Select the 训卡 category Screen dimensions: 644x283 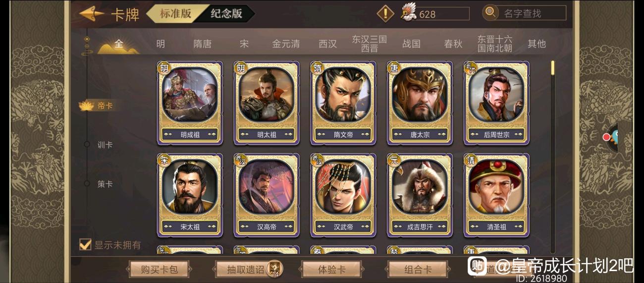(105, 145)
